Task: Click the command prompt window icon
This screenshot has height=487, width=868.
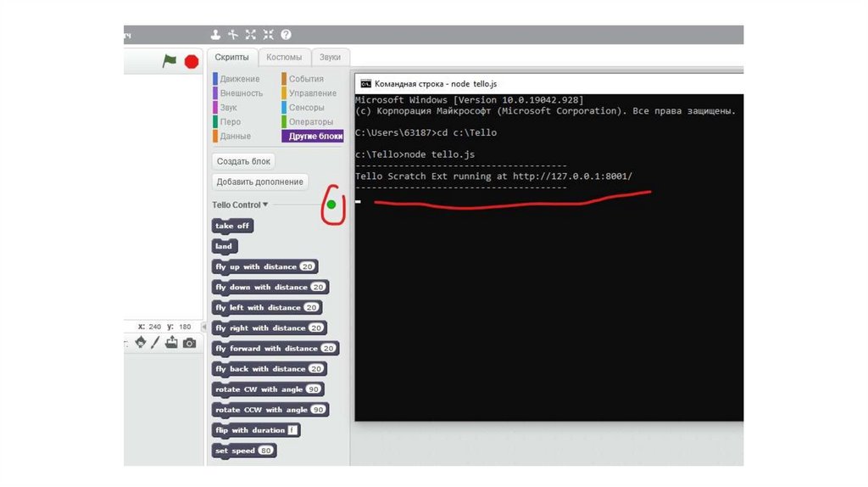Action: [366, 84]
